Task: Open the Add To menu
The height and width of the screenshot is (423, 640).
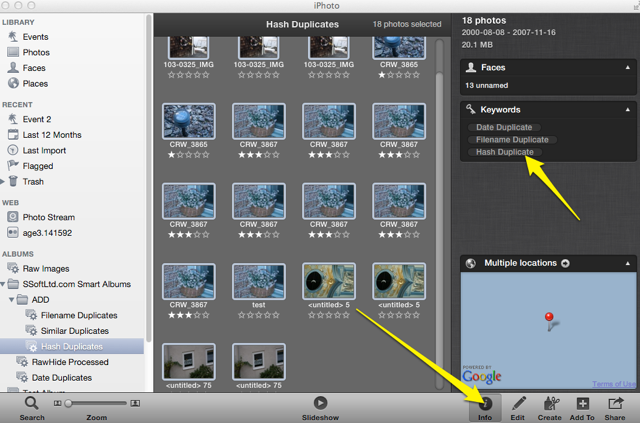Action: pyautogui.click(x=582, y=404)
